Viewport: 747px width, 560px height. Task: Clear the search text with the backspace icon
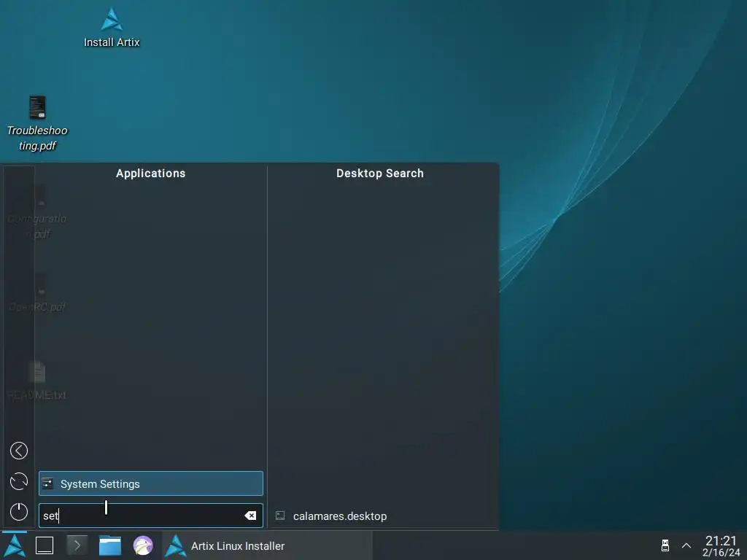[250, 516]
